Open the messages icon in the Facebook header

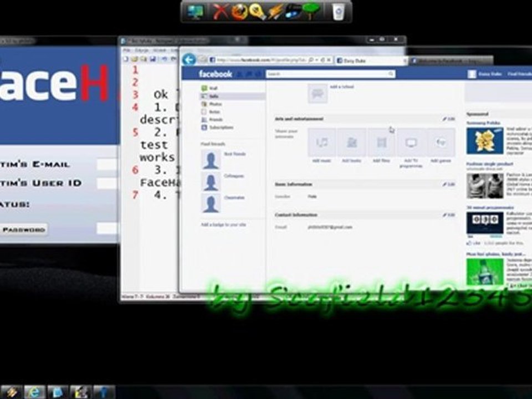pos(249,74)
